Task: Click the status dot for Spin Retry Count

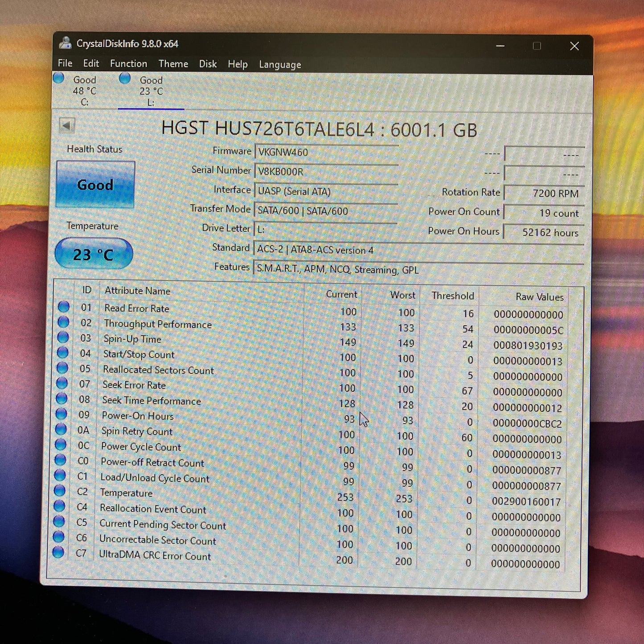Action: 61,429
